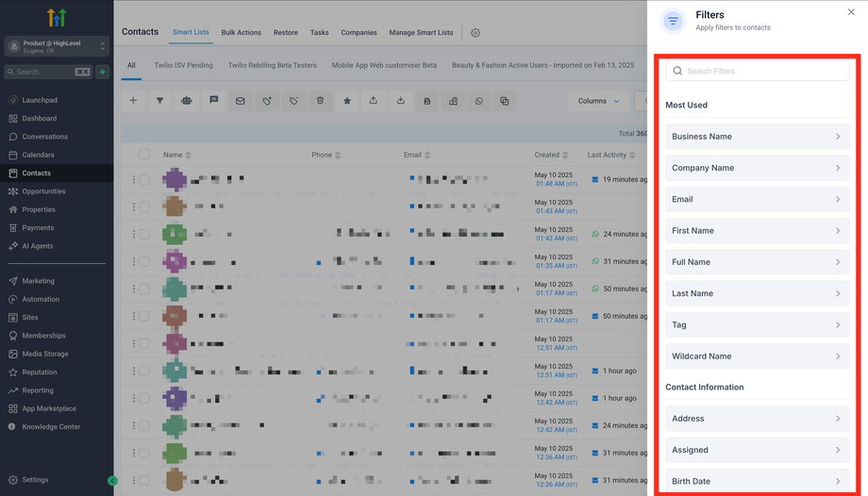
Task: Expand the Tag filter option
Action: 757,324
